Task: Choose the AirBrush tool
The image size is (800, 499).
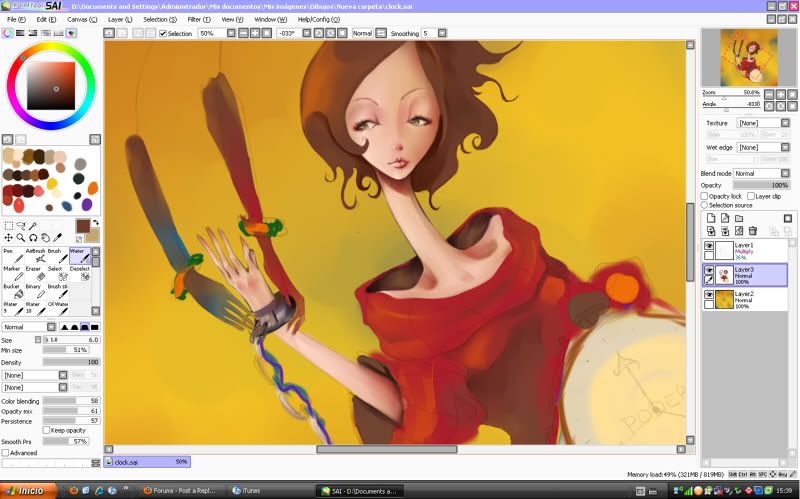Action: (35, 256)
